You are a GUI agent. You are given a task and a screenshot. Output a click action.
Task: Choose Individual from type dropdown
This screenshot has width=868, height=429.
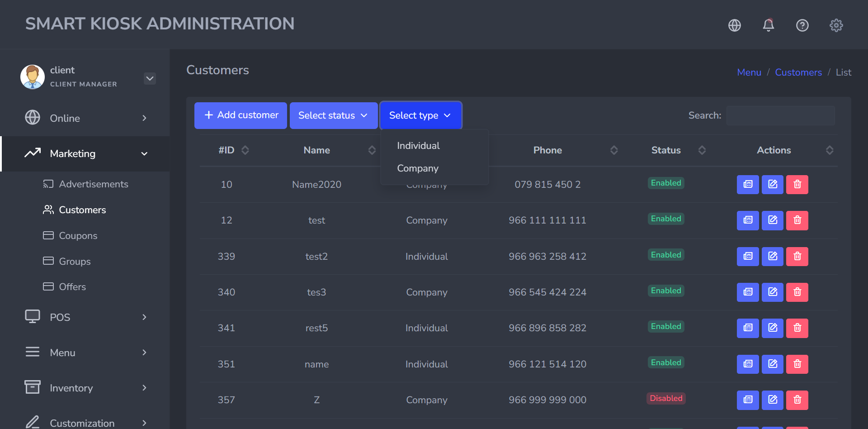point(434,146)
